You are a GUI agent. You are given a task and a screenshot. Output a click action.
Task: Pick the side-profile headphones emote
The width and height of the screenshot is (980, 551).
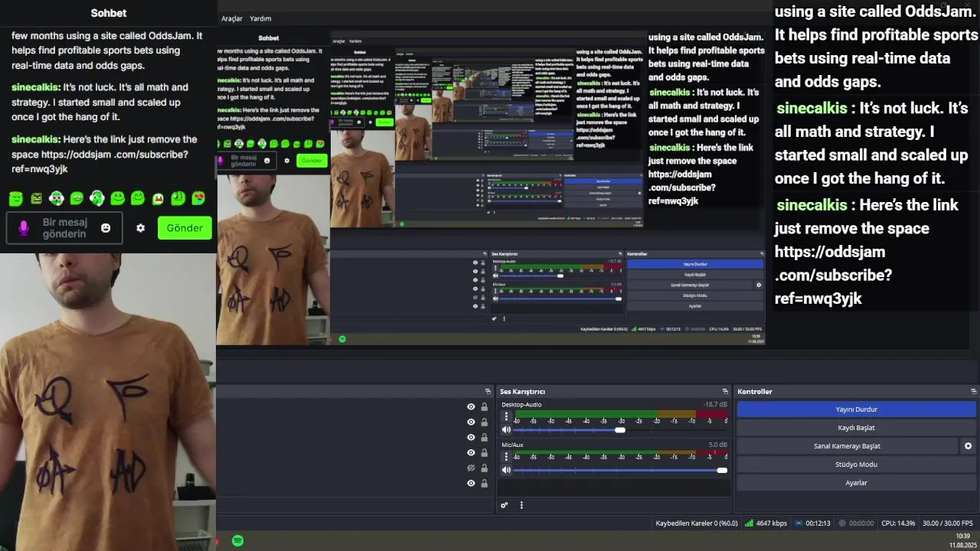tap(96, 198)
